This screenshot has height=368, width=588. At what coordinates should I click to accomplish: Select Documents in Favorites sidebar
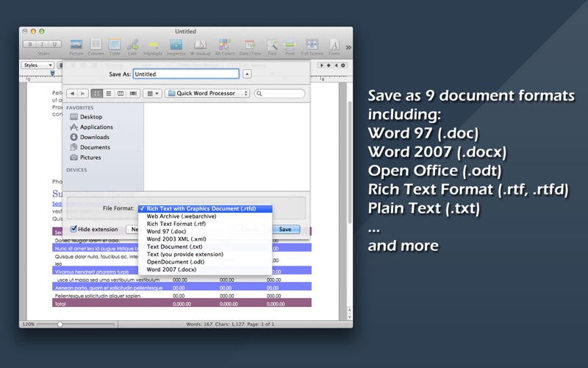pyautogui.click(x=95, y=147)
